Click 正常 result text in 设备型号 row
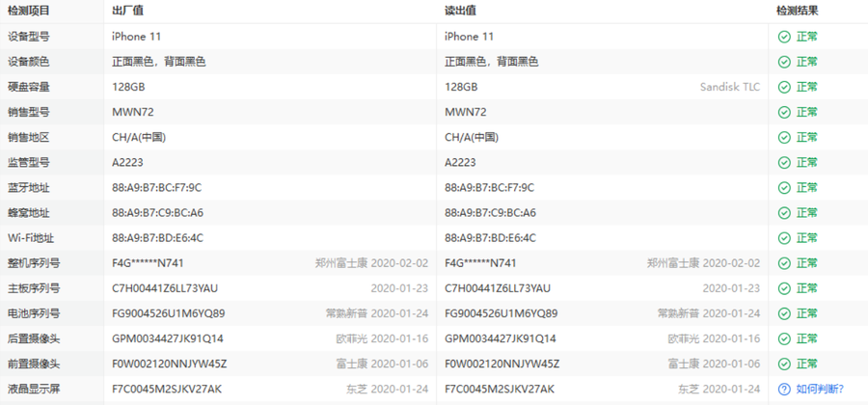This screenshot has height=405, width=868. [x=806, y=37]
